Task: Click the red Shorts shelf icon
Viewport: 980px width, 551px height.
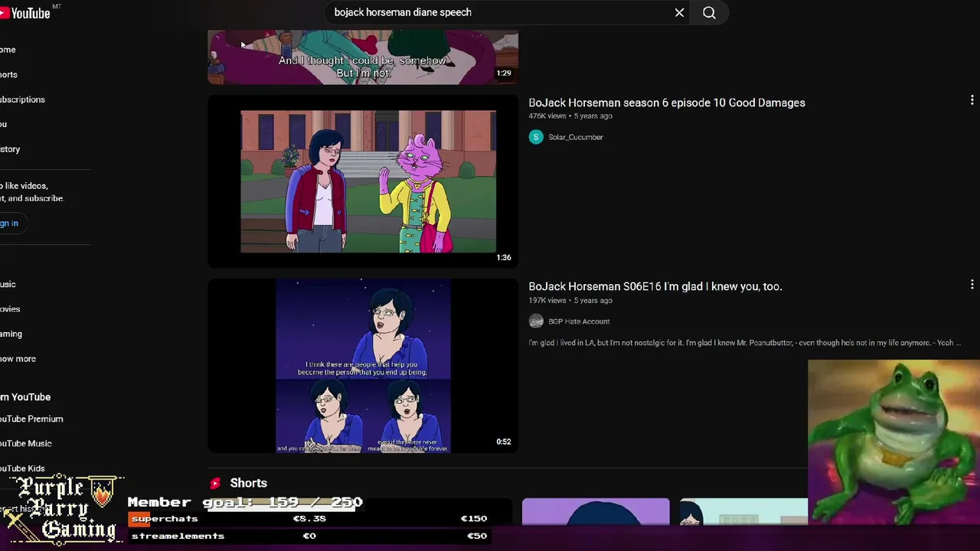Action: coord(215,483)
